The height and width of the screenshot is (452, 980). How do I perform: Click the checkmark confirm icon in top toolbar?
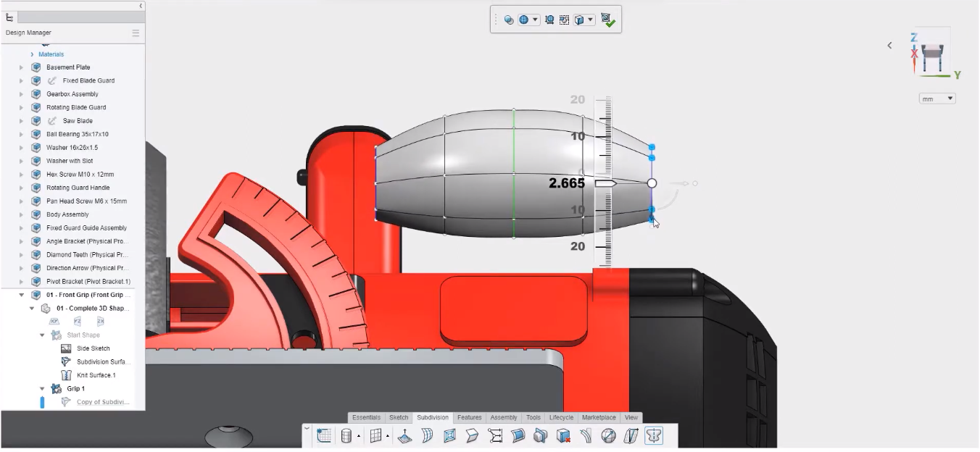click(x=607, y=20)
